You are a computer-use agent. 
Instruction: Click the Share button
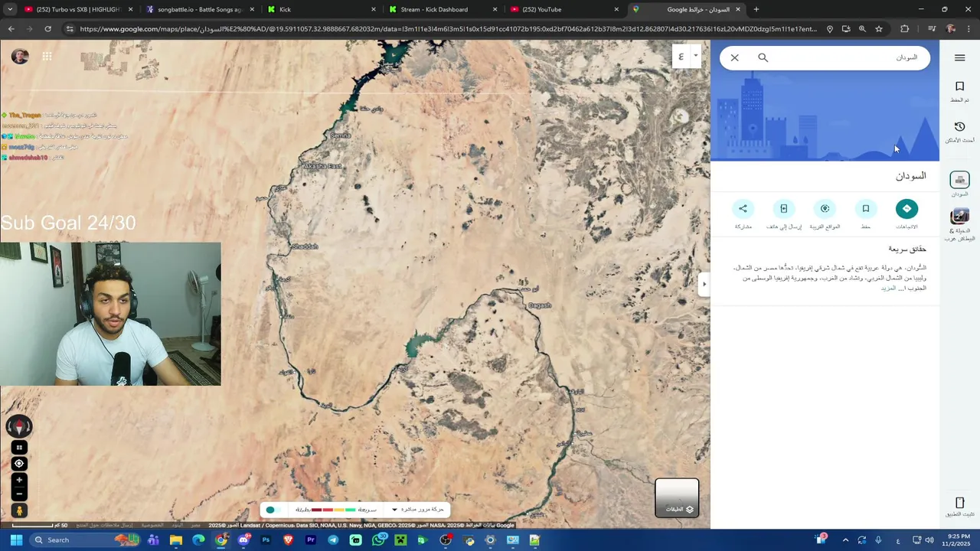743,208
